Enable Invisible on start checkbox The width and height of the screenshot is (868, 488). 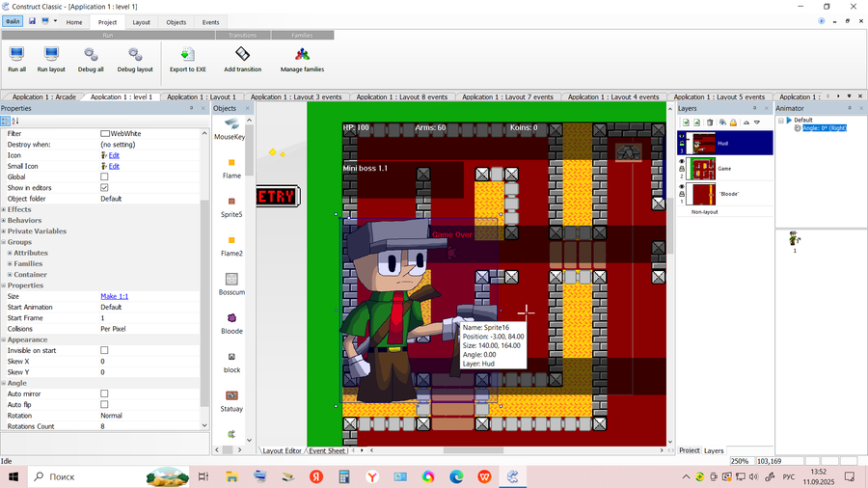[104, 350]
